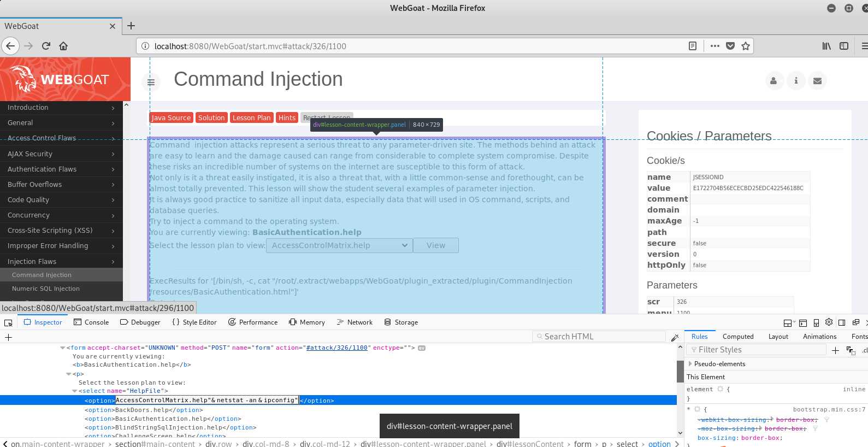Screen dimensions: 868x447
Task: Focus the Filter Styles field
Action: pos(757,350)
